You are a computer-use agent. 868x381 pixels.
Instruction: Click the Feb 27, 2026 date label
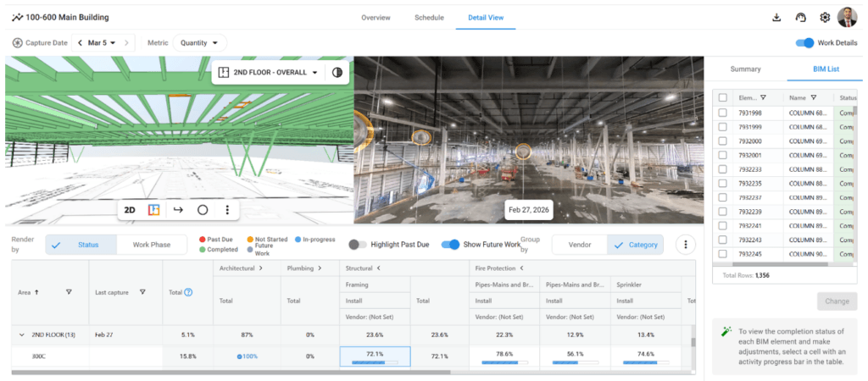coord(528,210)
